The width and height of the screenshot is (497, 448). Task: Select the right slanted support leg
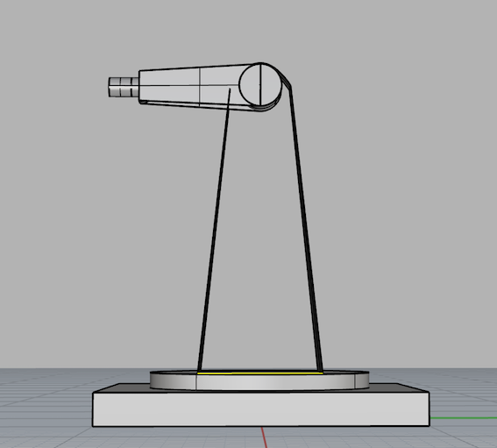click(306, 228)
